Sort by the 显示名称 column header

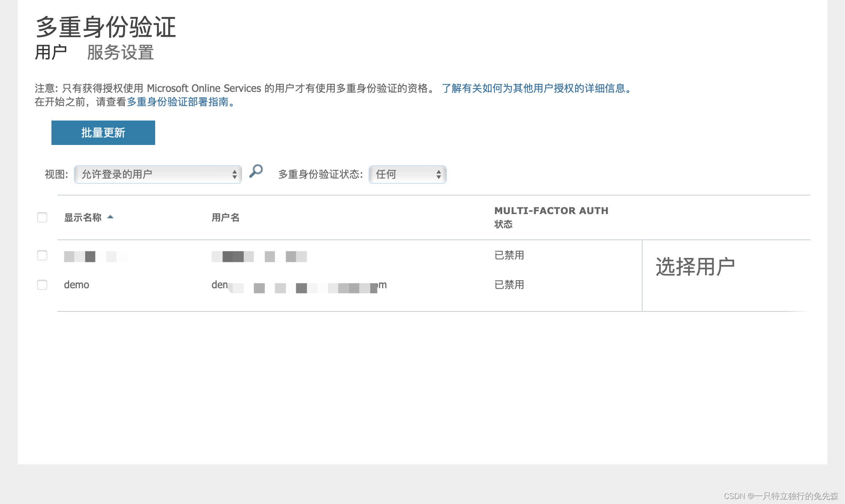tap(83, 217)
